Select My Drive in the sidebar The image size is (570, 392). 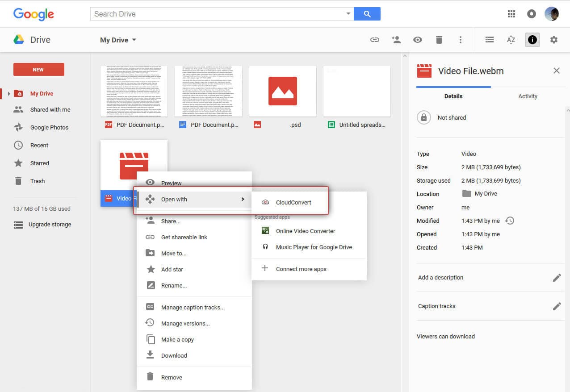42,94
